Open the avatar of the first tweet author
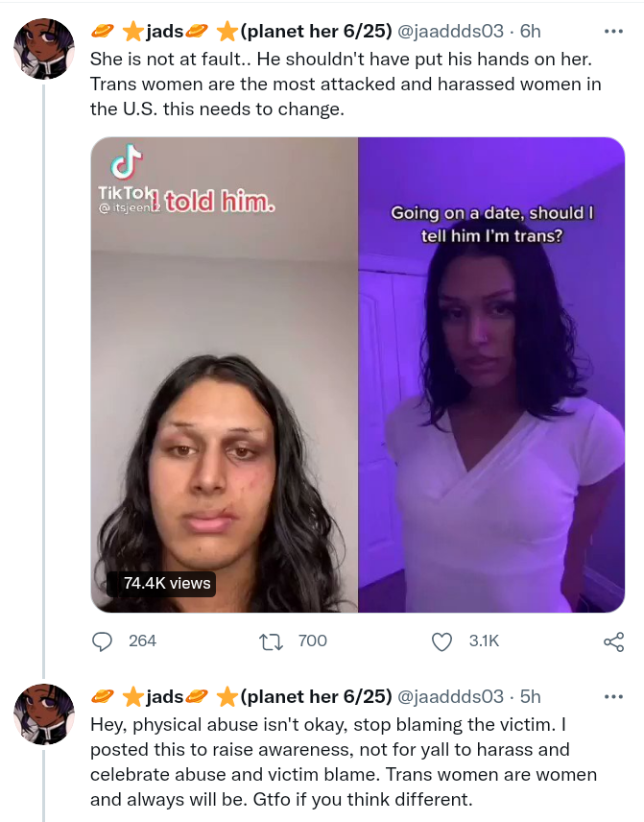Viewport: 644px width, 822px height. 44,49
